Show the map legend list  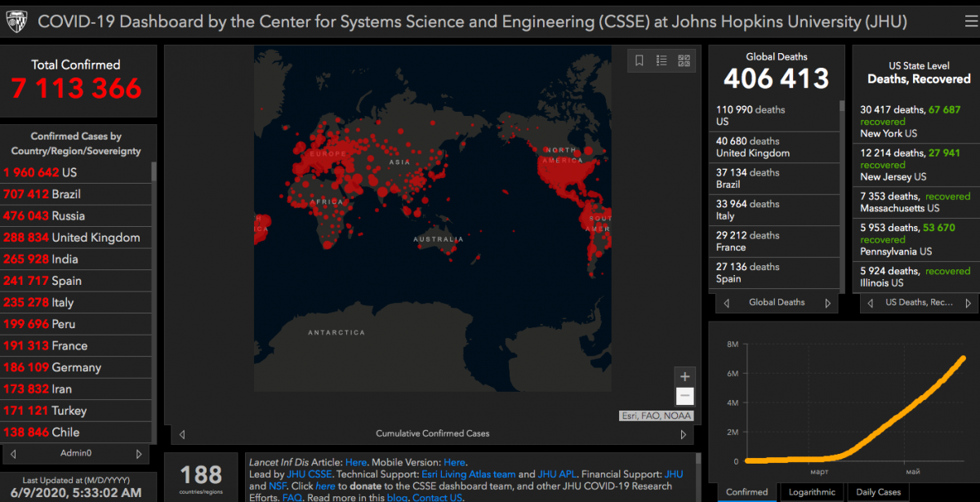661,60
